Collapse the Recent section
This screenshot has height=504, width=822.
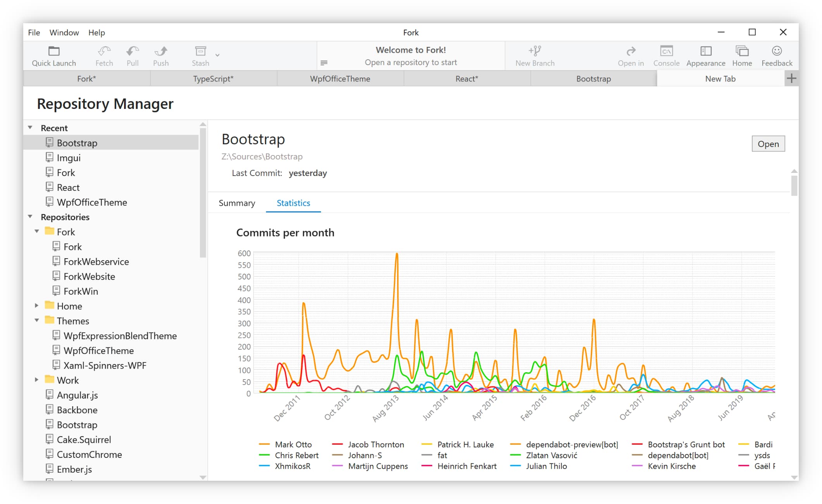pos(30,128)
